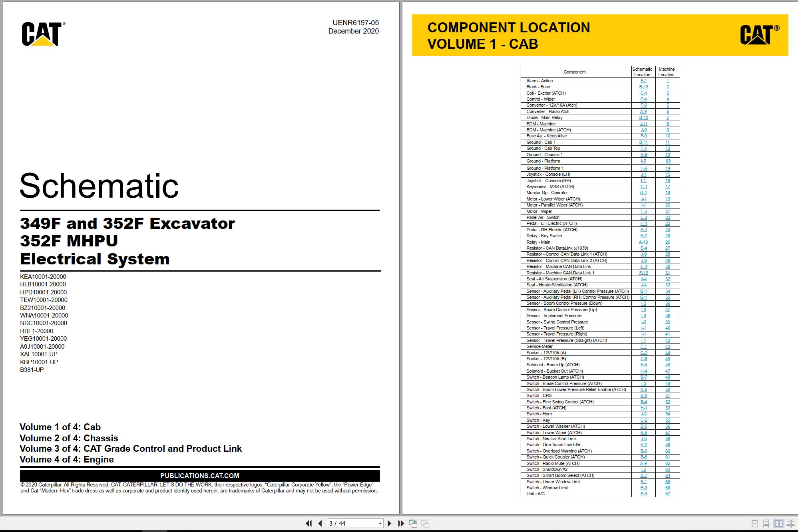The image size is (798, 532).
Task: Open machine location 7 for Diode - Main Relay
Action: pyautogui.click(x=667, y=118)
